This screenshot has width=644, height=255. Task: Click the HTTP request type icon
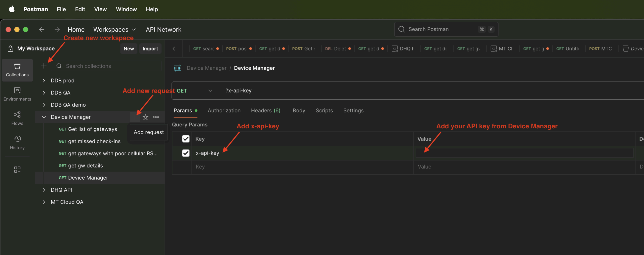(178, 68)
